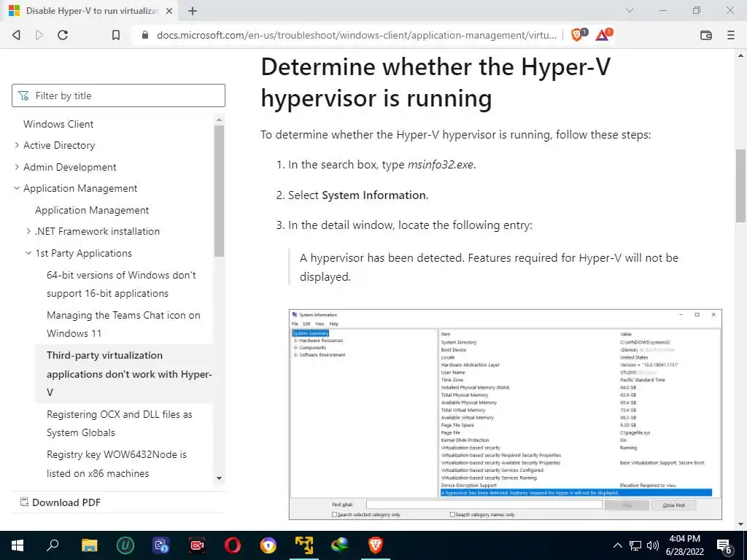The height and width of the screenshot is (560, 747).
Task: Open a new tab with the plus button
Action: pyautogui.click(x=193, y=10)
